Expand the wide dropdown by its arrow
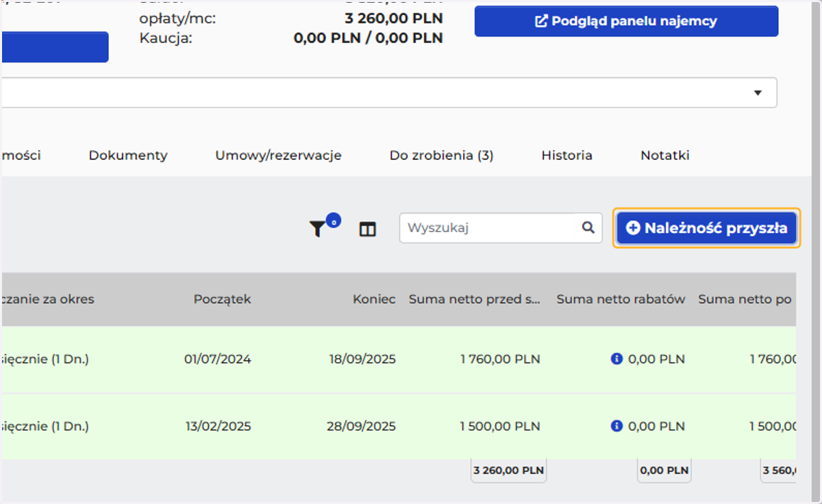Screen dimensions: 822x504 (758, 92)
